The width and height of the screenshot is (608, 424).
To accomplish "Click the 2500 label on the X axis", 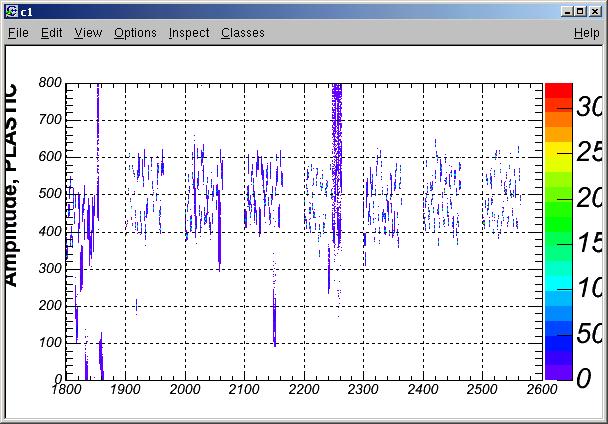I will click(x=482, y=389).
